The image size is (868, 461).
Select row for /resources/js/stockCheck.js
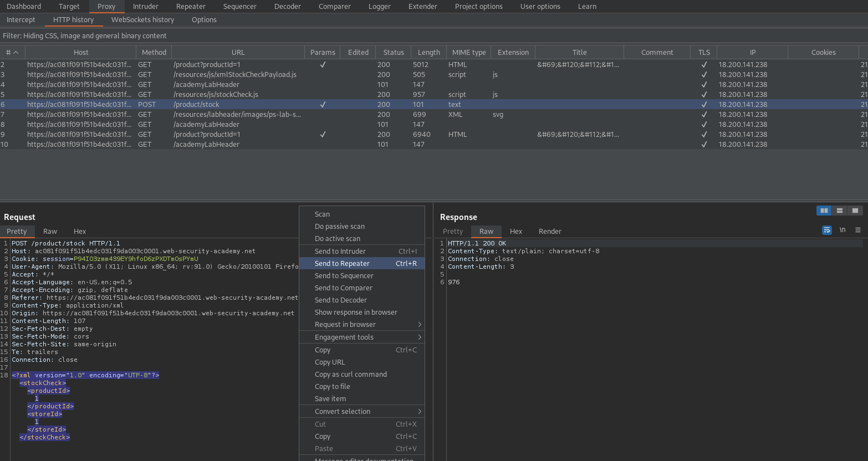(434, 95)
